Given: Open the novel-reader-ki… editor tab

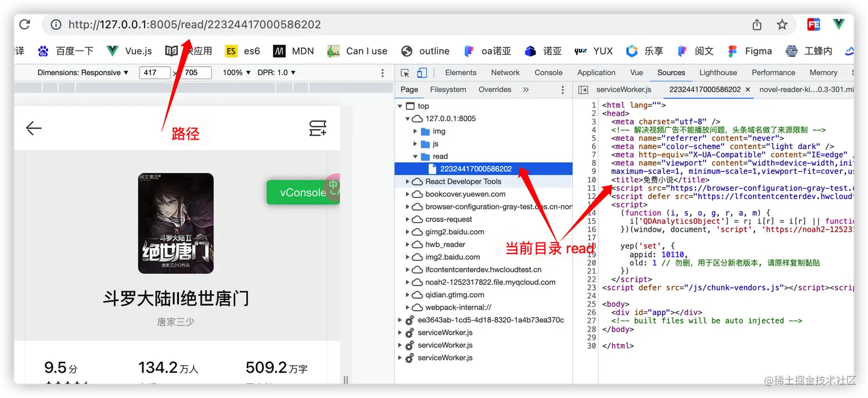Looking at the screenshot, I should click(x=806, y=89).
